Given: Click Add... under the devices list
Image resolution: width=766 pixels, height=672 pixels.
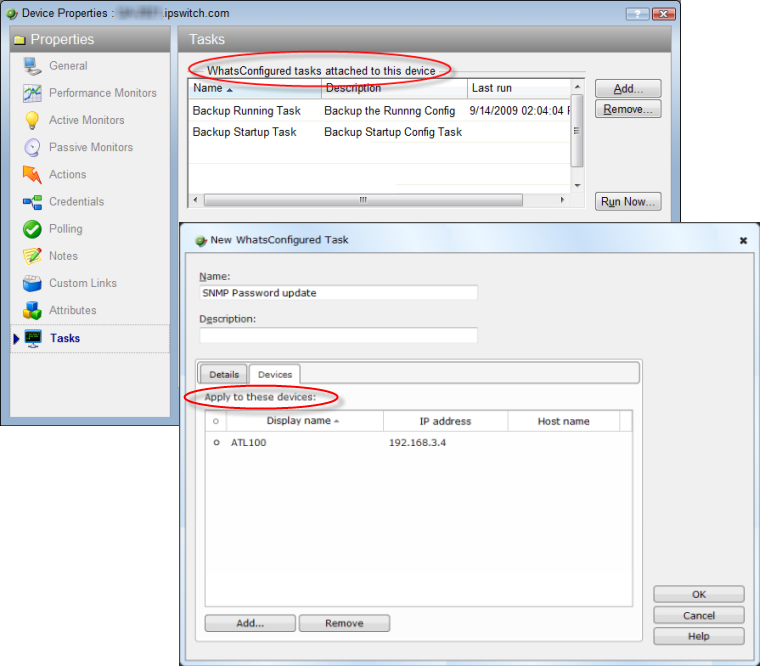Looking at the screenshot, I should (x=250, y=623).
